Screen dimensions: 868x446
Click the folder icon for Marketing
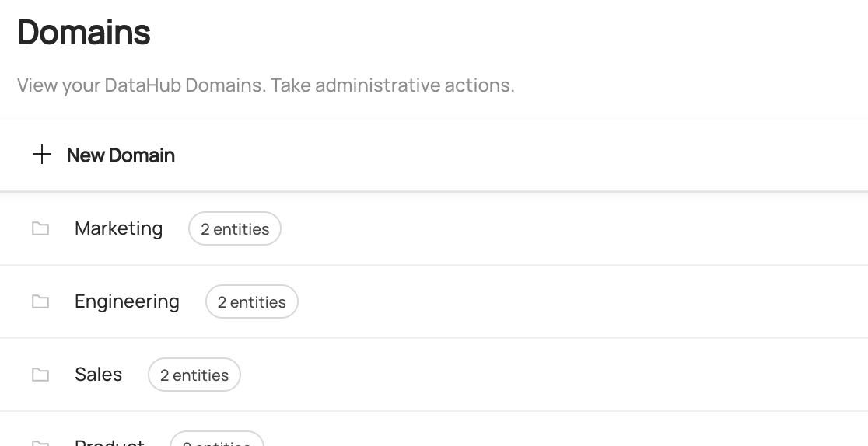[x=40, y=228]
